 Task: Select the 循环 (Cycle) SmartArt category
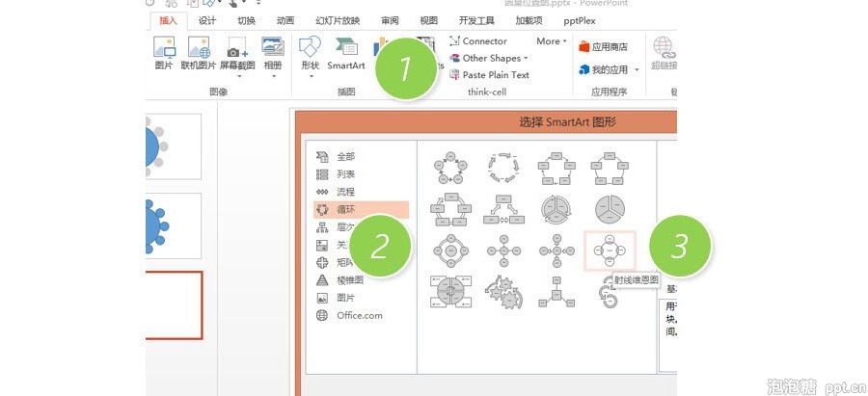pos(361,210)
